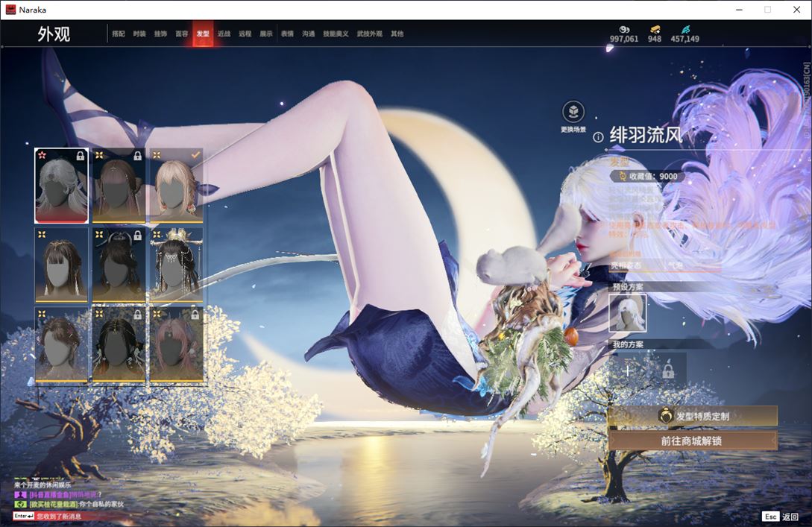Switch to the 亮相姿态 option

628,265
